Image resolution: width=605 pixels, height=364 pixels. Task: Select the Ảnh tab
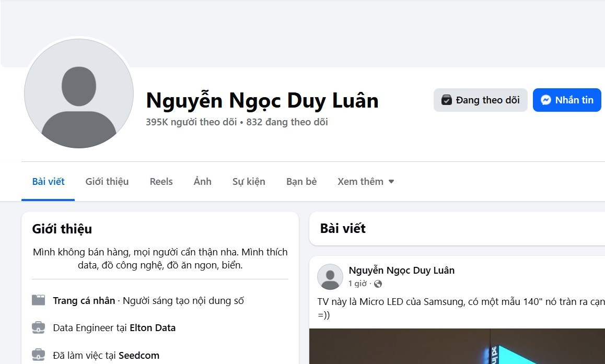[x=202, y=181]
